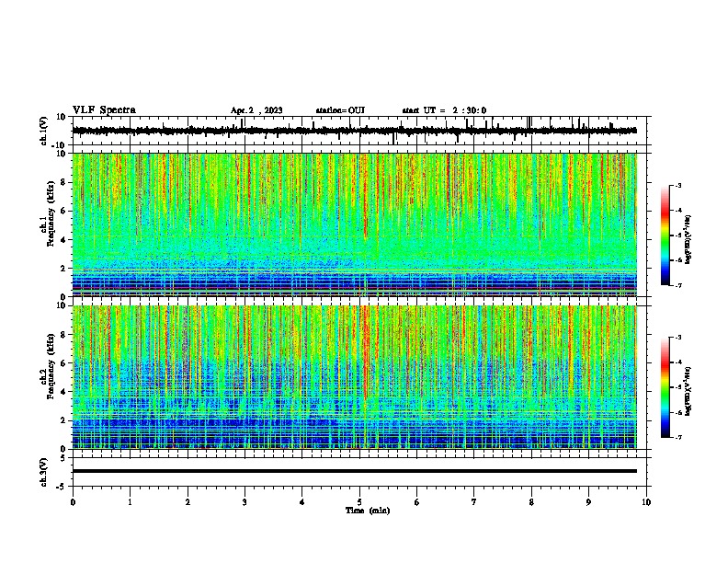The height and width of the screenshot is (563, 728).
Task: Click the "4" kHz tick of ch.2 spectrogram
Action: pos(64,392)
